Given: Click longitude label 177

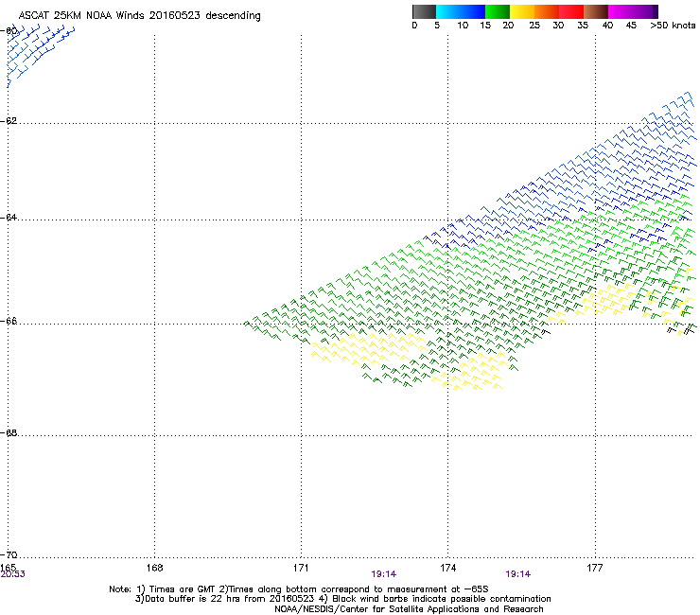Looking at the screenshot, I should tap(595, 568).
